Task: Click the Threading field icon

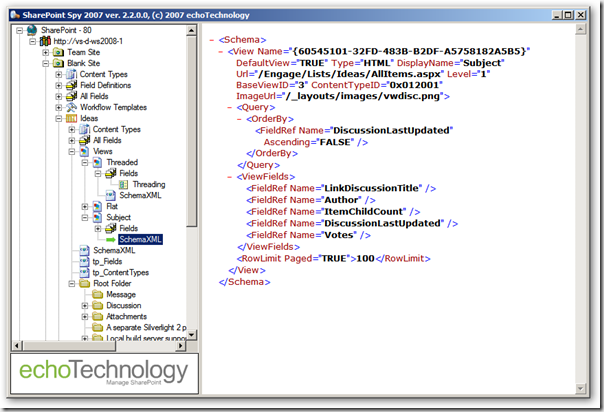Action: 123,184
